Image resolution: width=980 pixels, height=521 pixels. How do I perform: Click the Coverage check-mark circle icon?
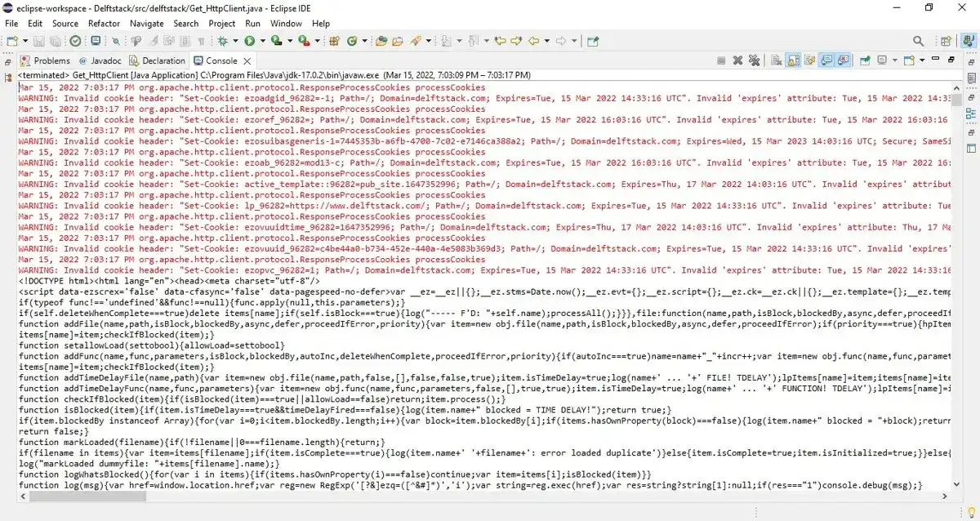75,41
